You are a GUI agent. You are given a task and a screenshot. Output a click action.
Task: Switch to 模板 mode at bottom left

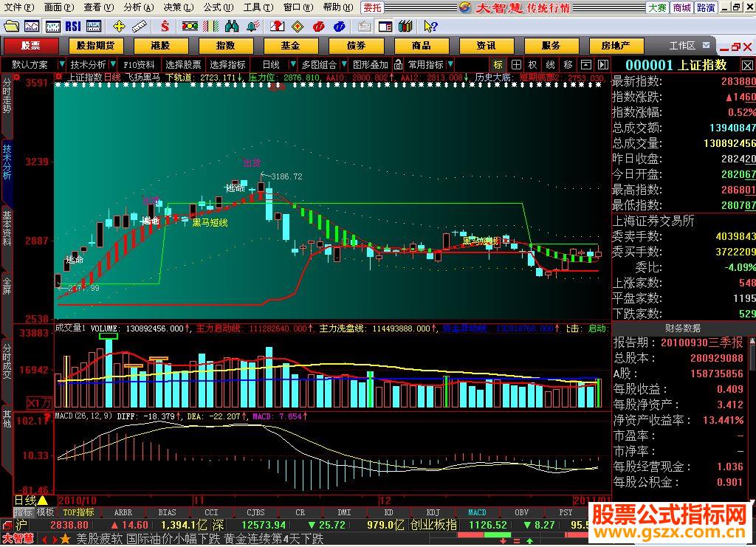45,512
